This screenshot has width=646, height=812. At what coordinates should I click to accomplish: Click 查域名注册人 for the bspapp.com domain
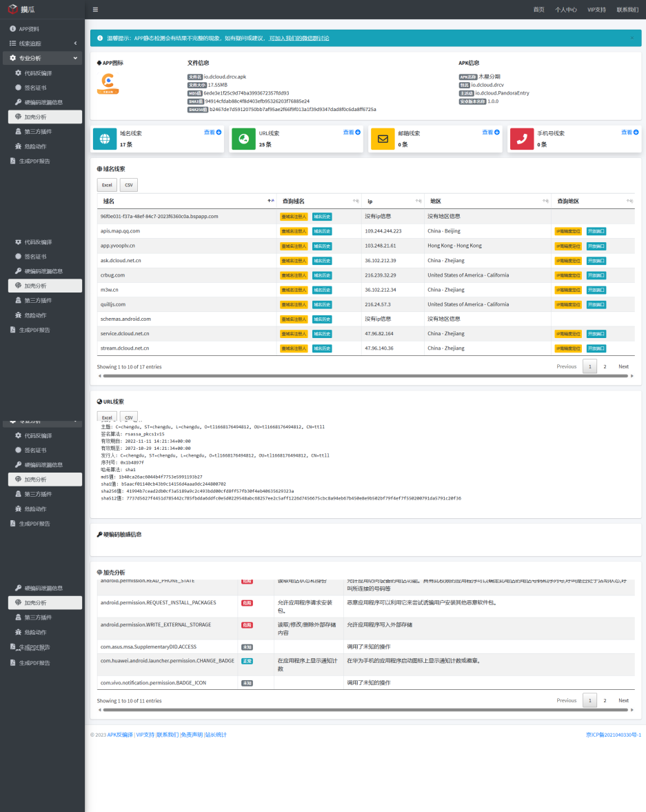pyautogui.click(x=294, y=217)
